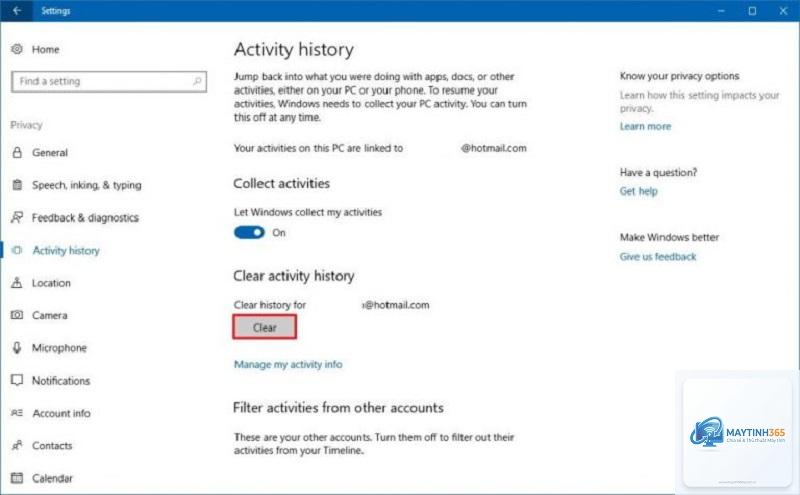This screenshot has width=800, height=495.
Task: Click the Have a question? text
Action: 658,172
